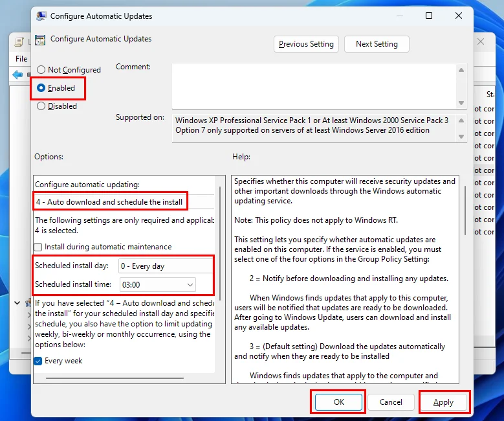Click the Help pane vertical scrollbar

point(465,210)
